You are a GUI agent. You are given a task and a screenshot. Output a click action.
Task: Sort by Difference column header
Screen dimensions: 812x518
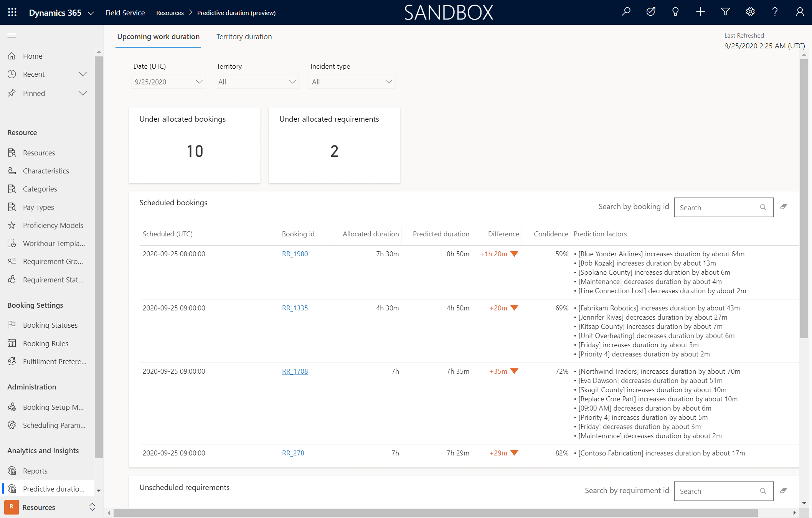pos(503,234)
